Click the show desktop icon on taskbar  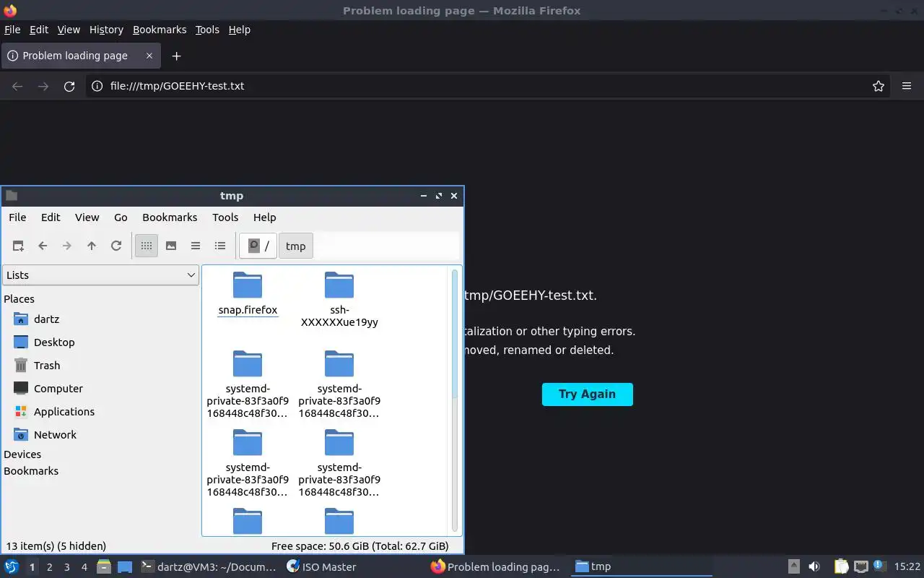(125, 567)
